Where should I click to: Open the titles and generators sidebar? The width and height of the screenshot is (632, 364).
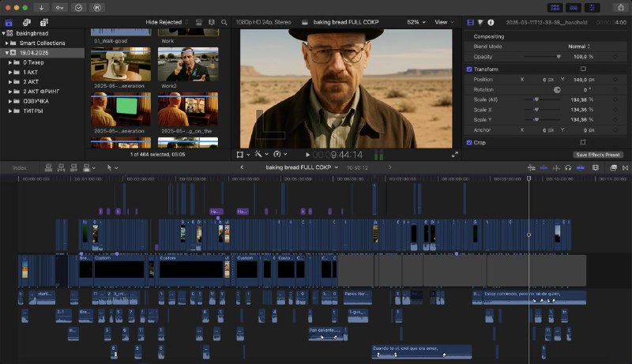pos(44,23)
